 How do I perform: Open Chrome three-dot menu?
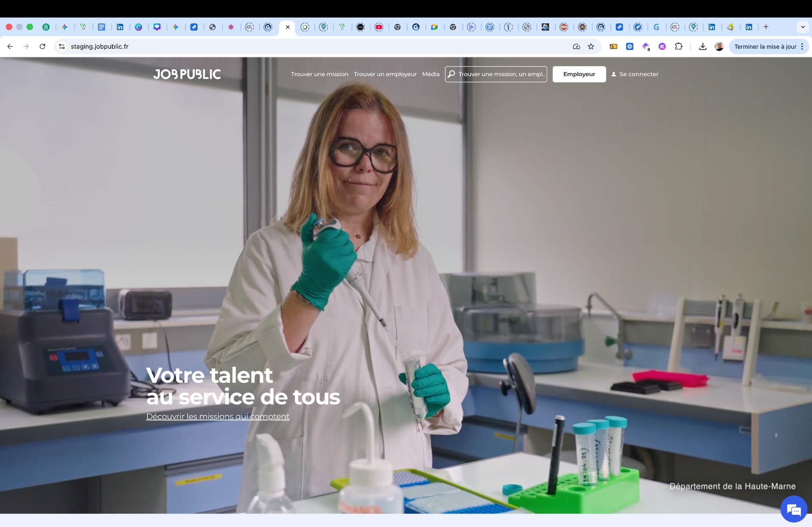[x=802, y=46]
